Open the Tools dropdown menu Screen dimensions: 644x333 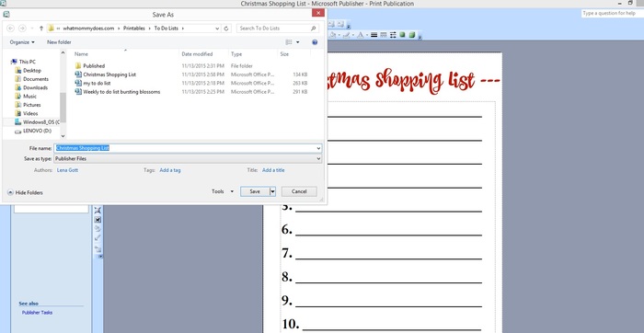pos(223,191)
